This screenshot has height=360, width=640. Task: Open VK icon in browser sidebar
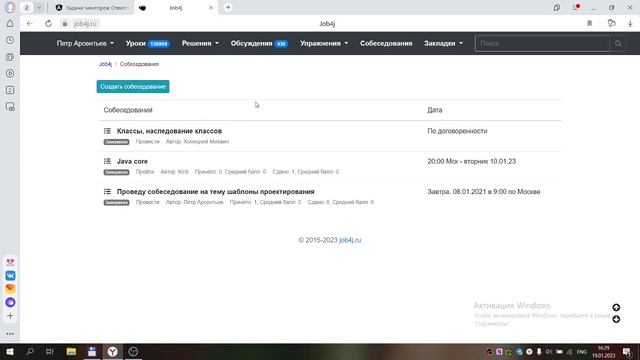[x=10, y=276]
